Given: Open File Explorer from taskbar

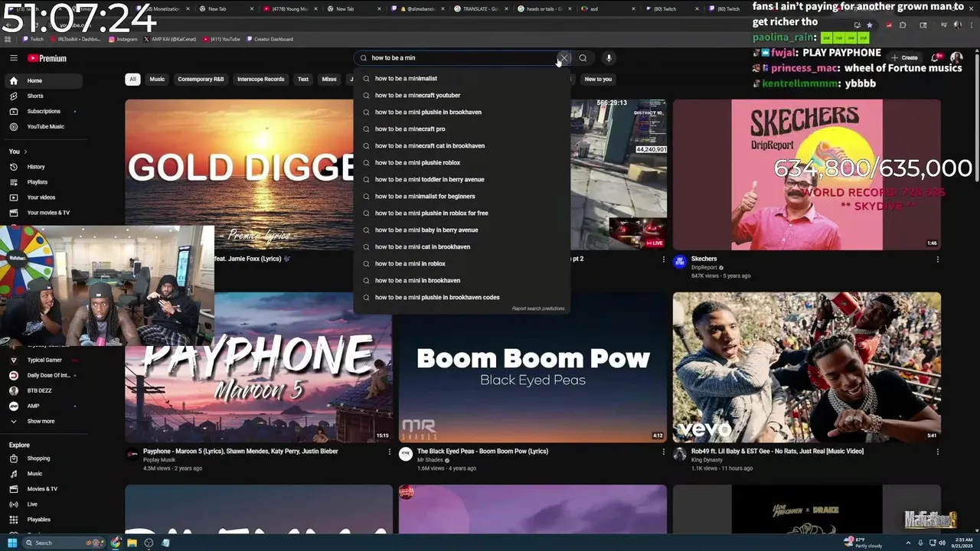Looking at the screenshot, I should 132,543.
